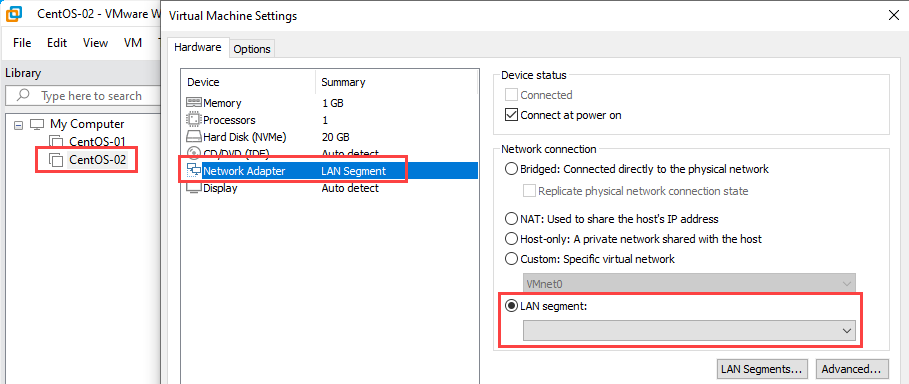
Task: Close the Virtual Machine Settings dialog
Action: pos(893,16)
